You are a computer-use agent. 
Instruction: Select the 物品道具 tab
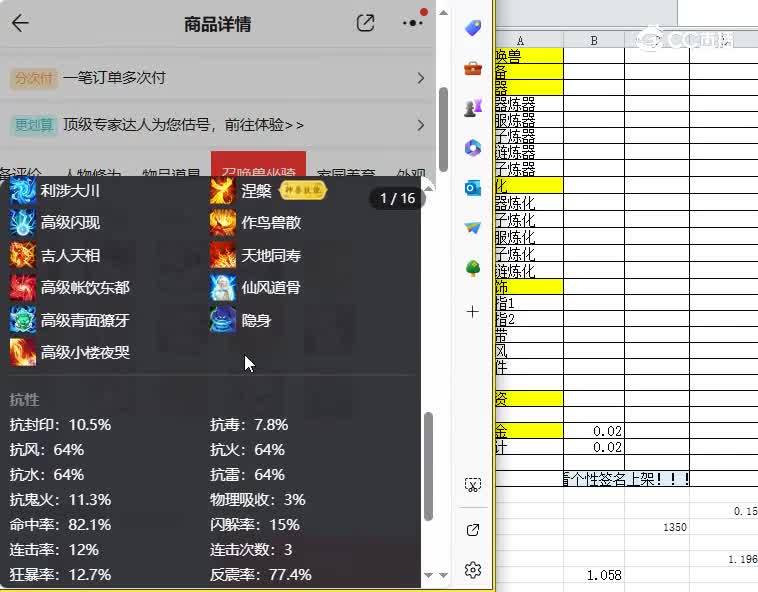(172, 172)
